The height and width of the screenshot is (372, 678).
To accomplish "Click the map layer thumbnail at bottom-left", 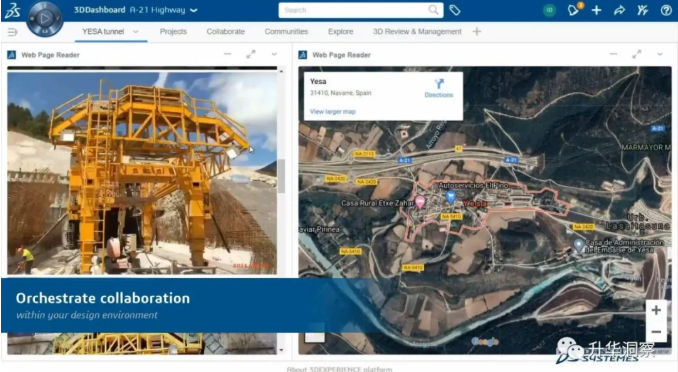I will coord(315,337).
